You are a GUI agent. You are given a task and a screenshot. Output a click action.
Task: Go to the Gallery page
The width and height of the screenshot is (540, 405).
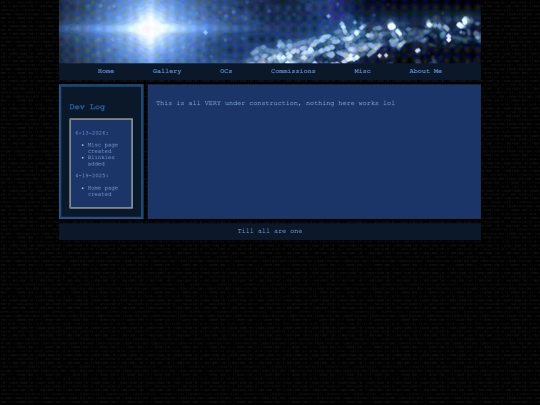(x=167, y=71)
